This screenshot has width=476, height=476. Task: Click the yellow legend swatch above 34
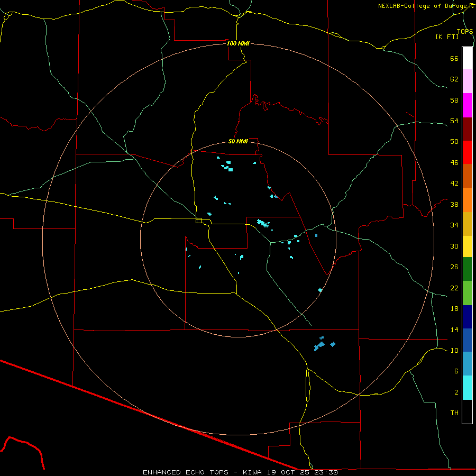tap(467, 246)
